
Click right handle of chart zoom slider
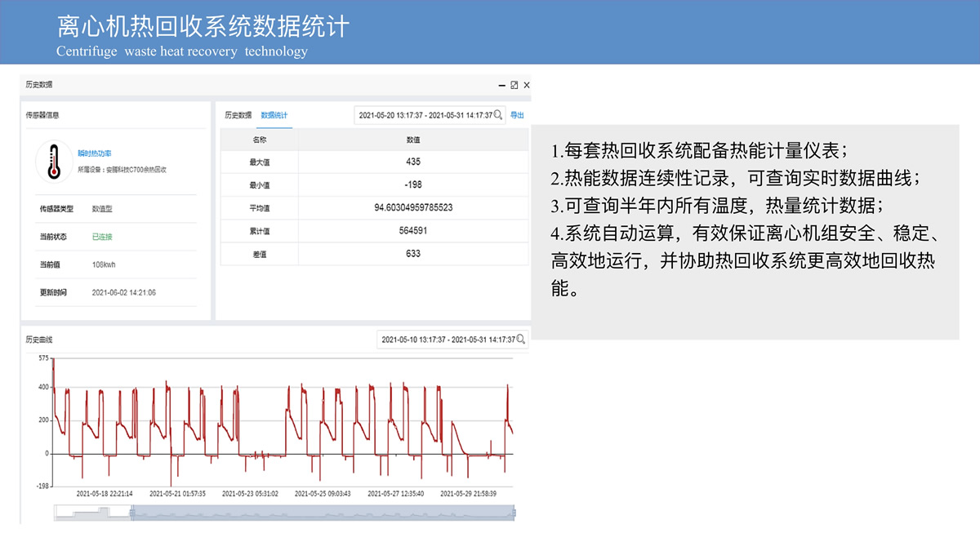click(514, 512)
